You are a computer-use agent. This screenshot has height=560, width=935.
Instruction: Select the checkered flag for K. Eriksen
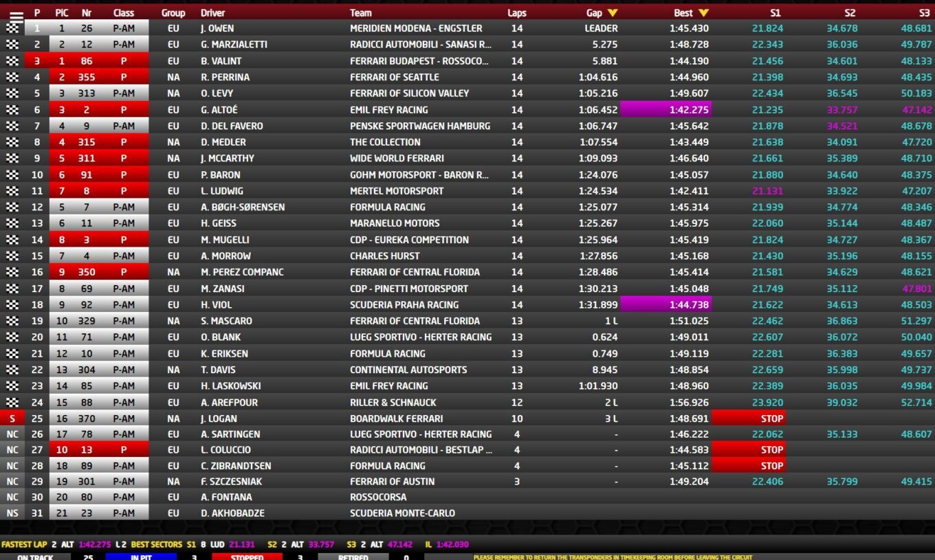point(12,353)
